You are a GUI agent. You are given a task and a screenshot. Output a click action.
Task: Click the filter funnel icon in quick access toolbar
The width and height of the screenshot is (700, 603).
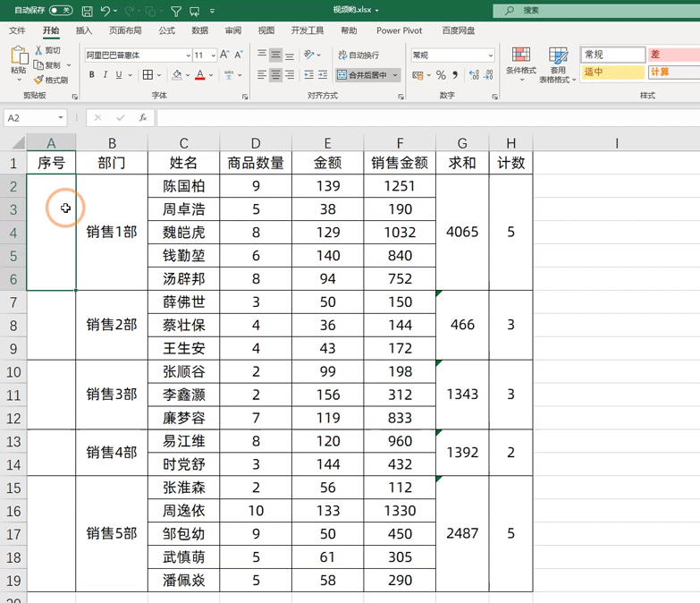click(176, 11)
